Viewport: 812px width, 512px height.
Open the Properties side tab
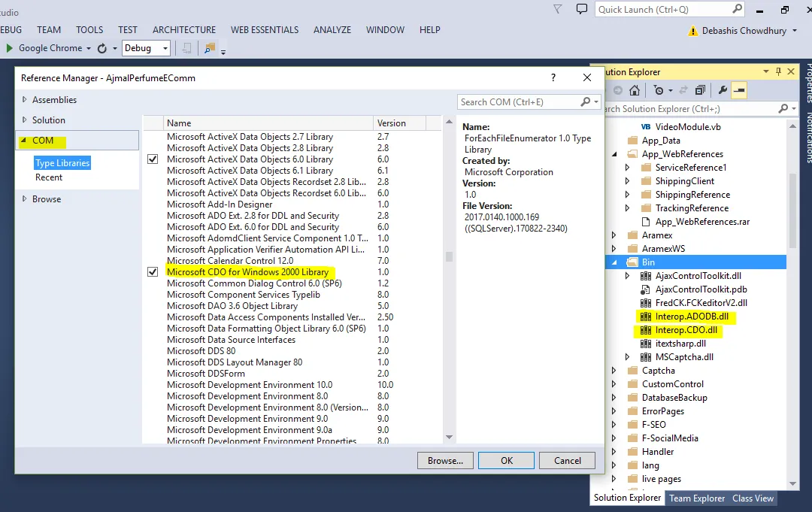pyautogui.click(x=807, y=83)
